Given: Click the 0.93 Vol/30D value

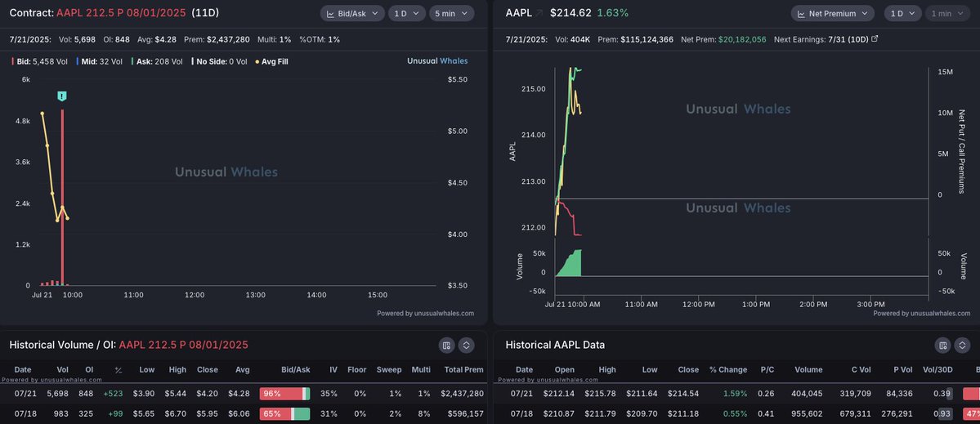Looking at the screenshot, I should click(x=942, y=413).
